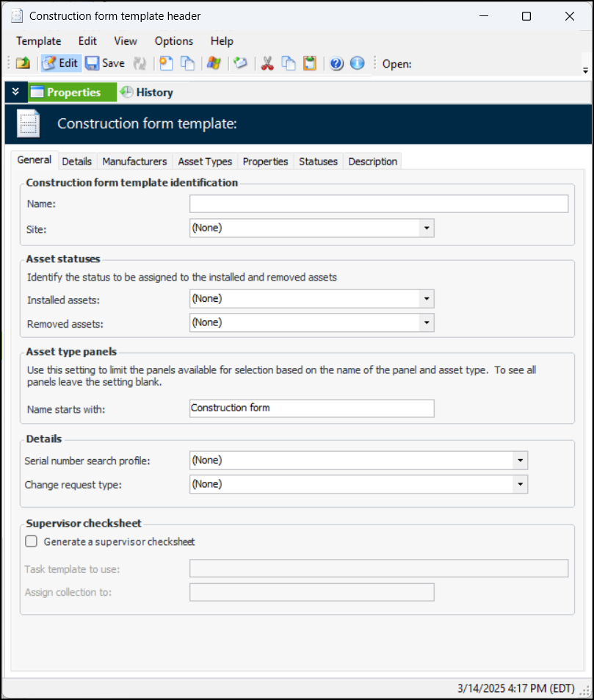Minimize the window
This screenshot has height=700, width=594.
484,16
